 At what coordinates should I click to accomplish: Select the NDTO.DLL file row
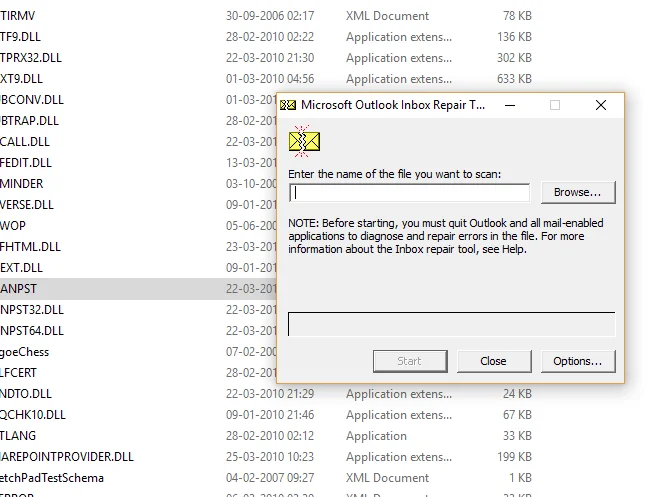click(266, 394)
